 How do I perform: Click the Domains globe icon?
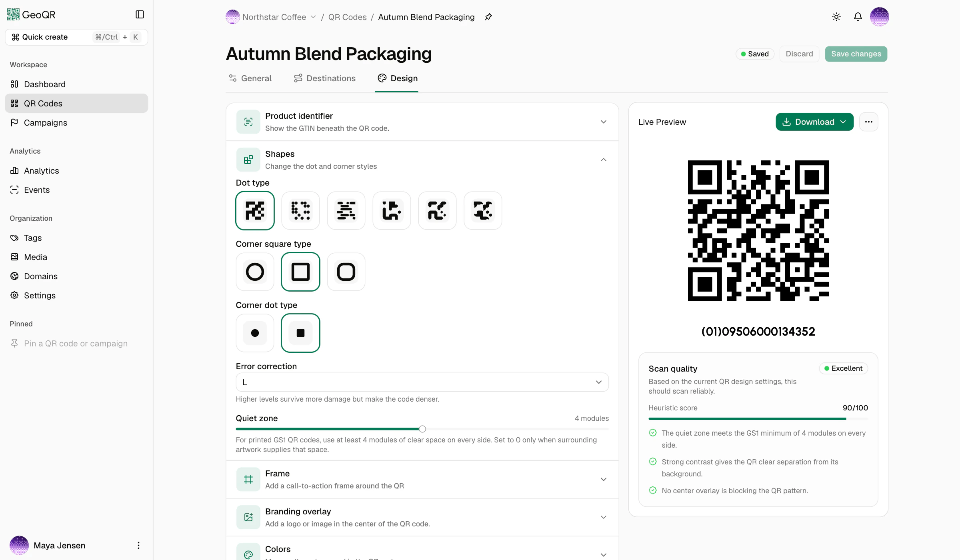[14, 276]
